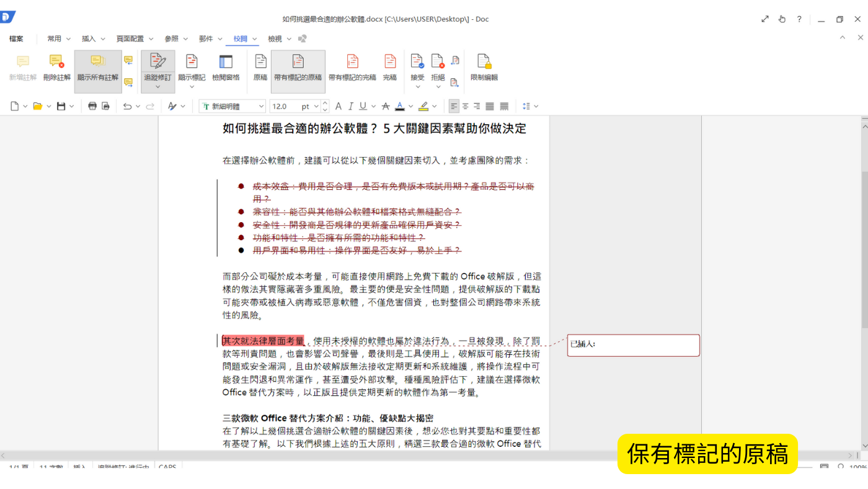Apply distributed alignment
Screen dimensions: 868x489
(x=504, y=106)
